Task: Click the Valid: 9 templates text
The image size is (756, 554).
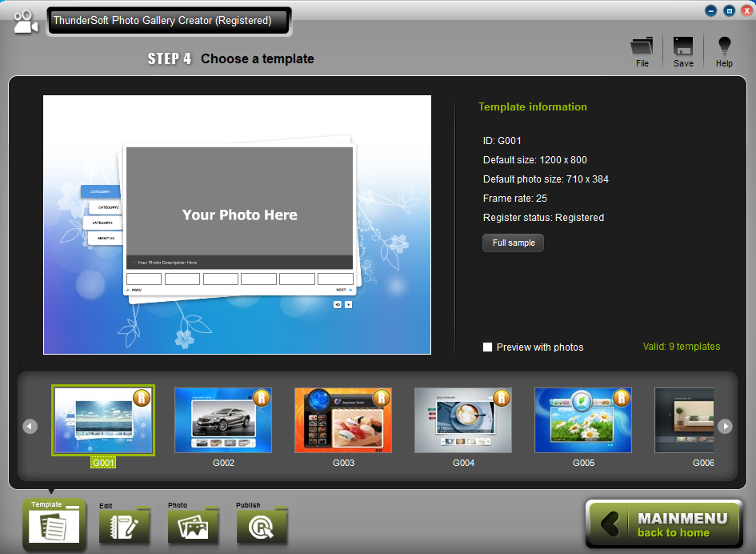Action: click(682, 347)
